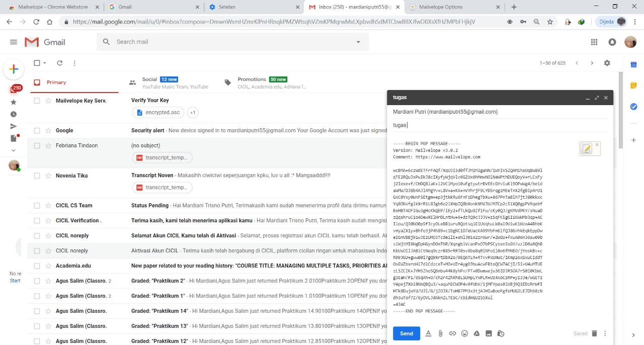Switch to the Setelan browser tab
The image size is (644, 345).
(254, 7)
